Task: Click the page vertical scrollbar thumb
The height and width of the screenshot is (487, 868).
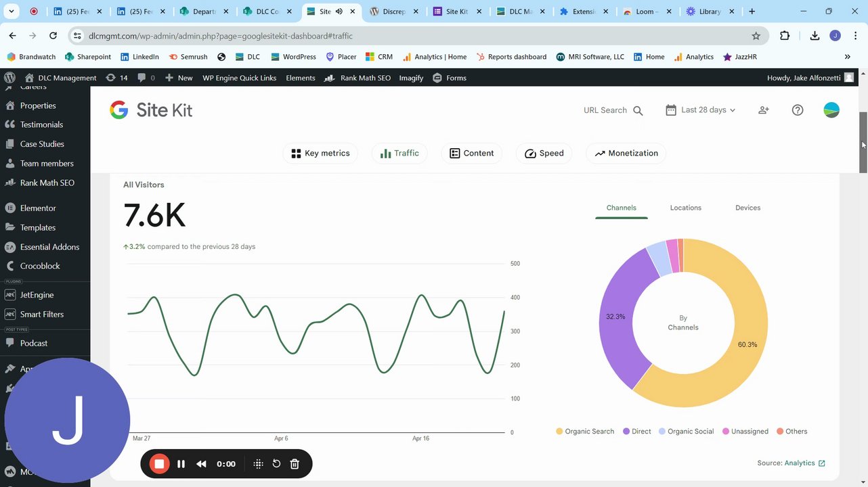Action: click(863, 142)
